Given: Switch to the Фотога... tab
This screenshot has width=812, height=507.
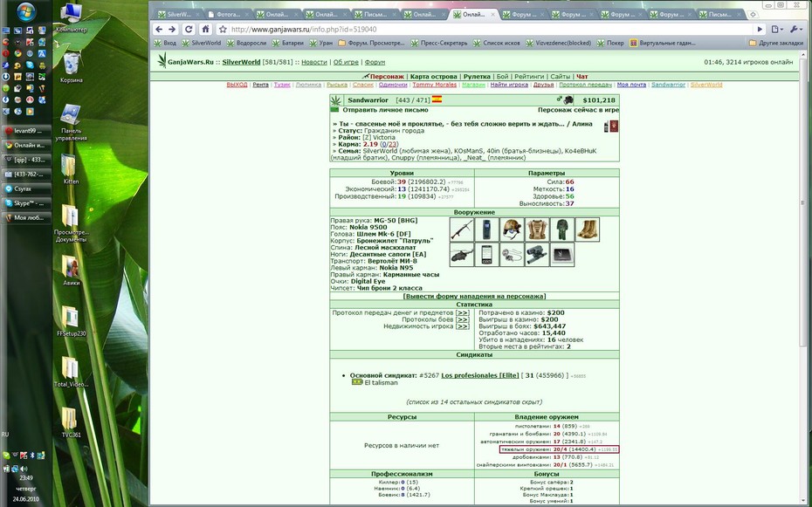Looking at the screenshot, I should [x=226, y=15].
